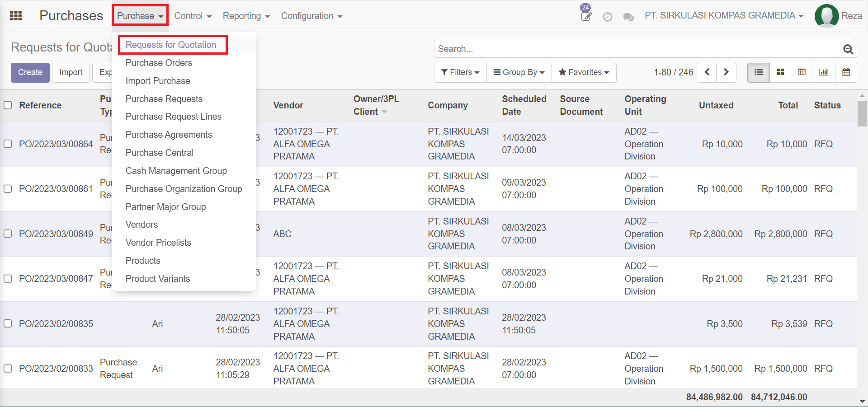Click the 1-80 / 246 pager counter
Screen dimensions: 868x407
(673, 72)
